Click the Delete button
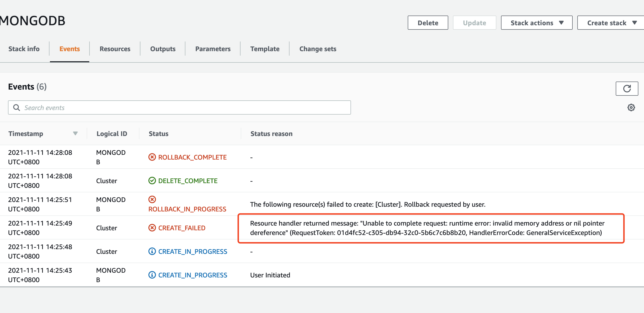 tap(428, 23)
